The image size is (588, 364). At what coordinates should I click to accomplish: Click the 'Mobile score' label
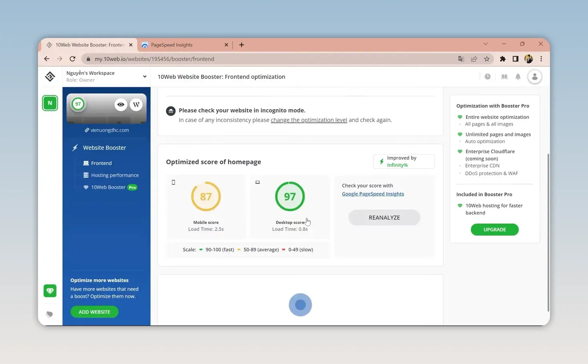[x=206, y=222]
